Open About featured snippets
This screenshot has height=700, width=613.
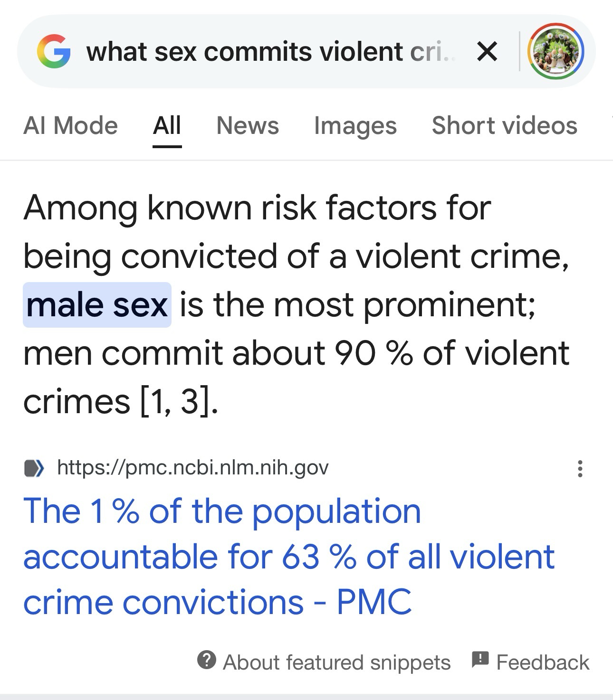pos(336,662)
